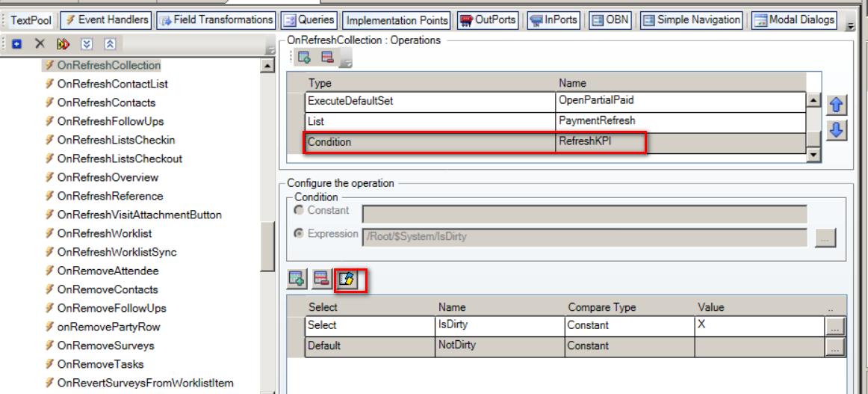Click the event handler list scrollbar thumb

(267, 246)
